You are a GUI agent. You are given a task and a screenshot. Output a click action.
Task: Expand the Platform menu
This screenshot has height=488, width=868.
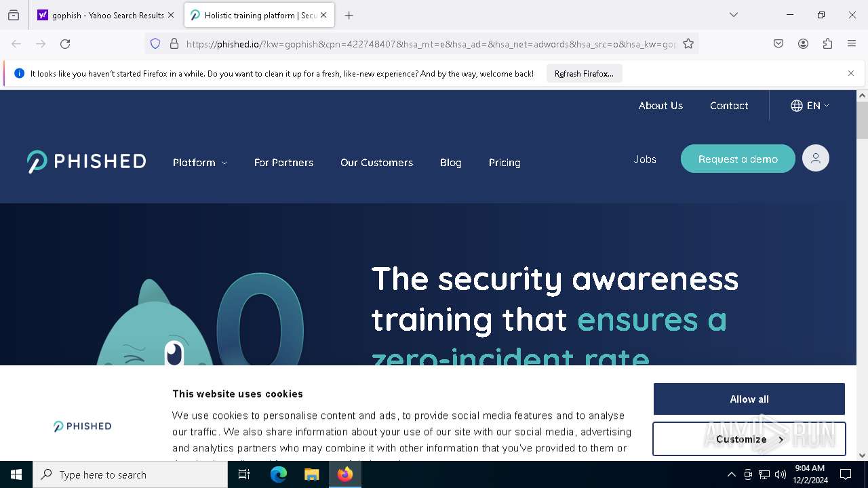200,163
